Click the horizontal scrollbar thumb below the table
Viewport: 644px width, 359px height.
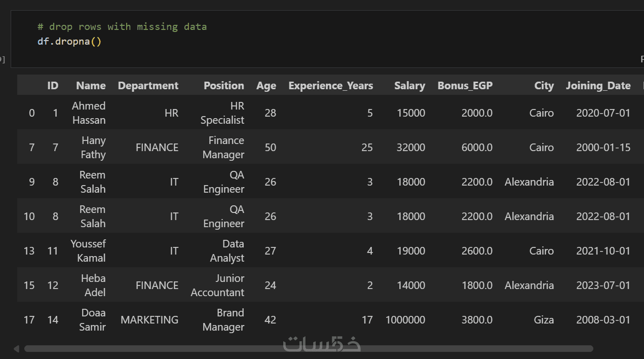pyautogui.click(x=308, y=349)
